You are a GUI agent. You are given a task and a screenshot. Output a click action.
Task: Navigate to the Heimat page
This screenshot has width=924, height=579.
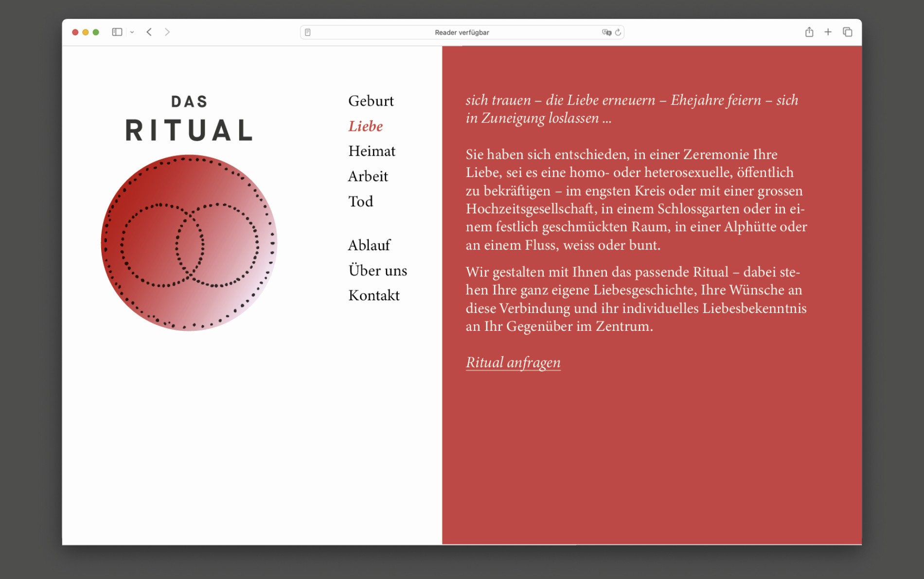point(372,151)
